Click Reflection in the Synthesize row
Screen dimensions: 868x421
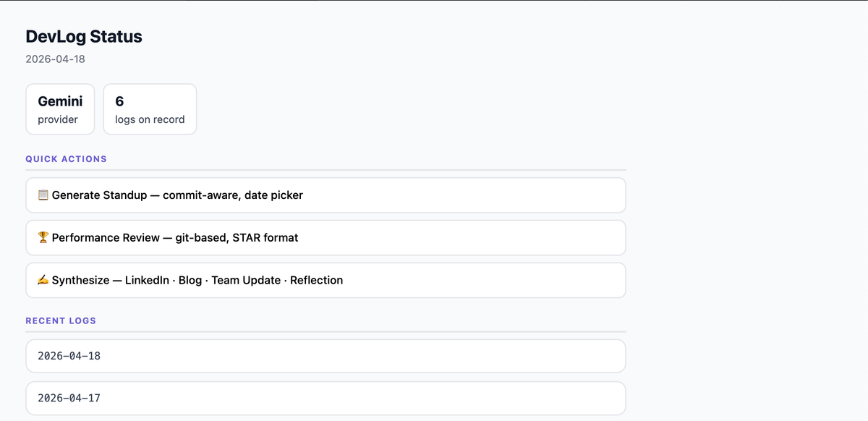(x=317, y=280)
